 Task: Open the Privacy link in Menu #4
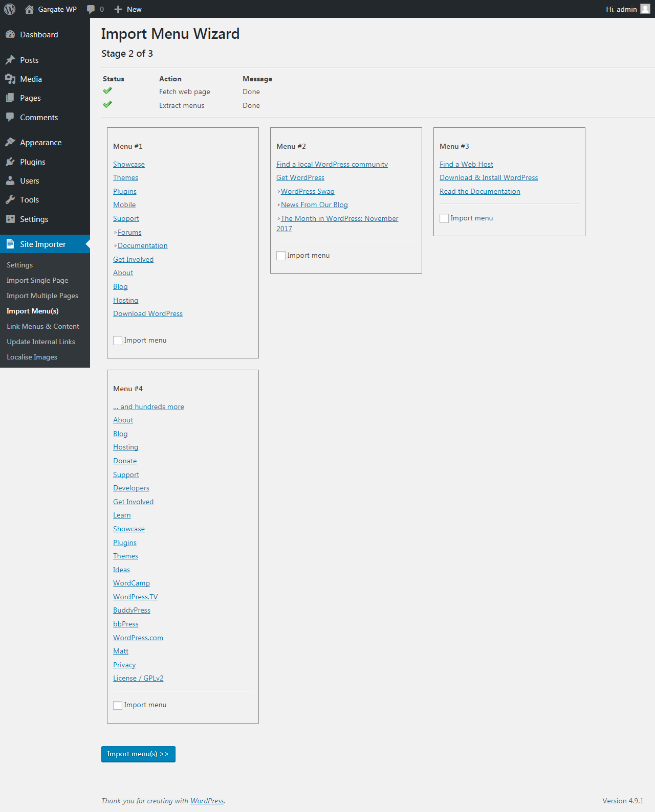coord(124,665)
